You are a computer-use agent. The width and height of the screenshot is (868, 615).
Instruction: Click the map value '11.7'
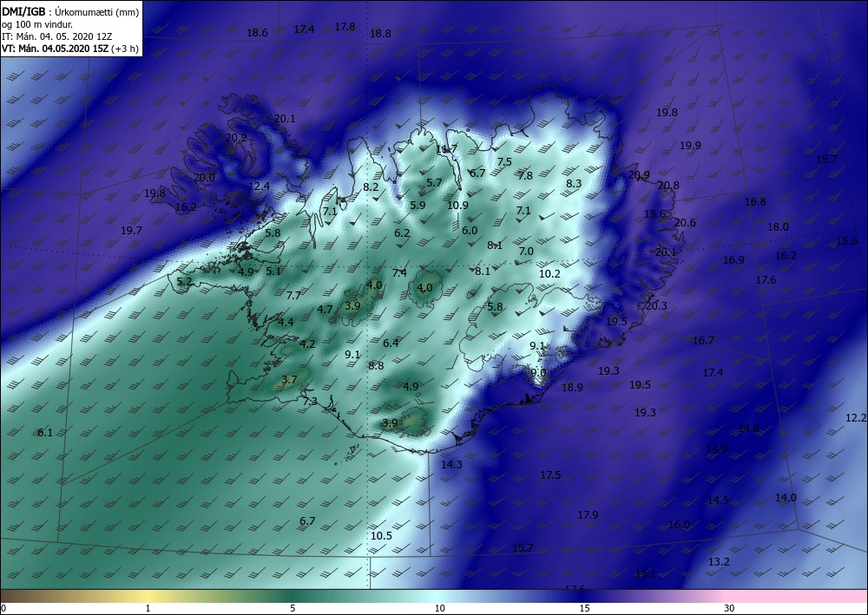446,149
